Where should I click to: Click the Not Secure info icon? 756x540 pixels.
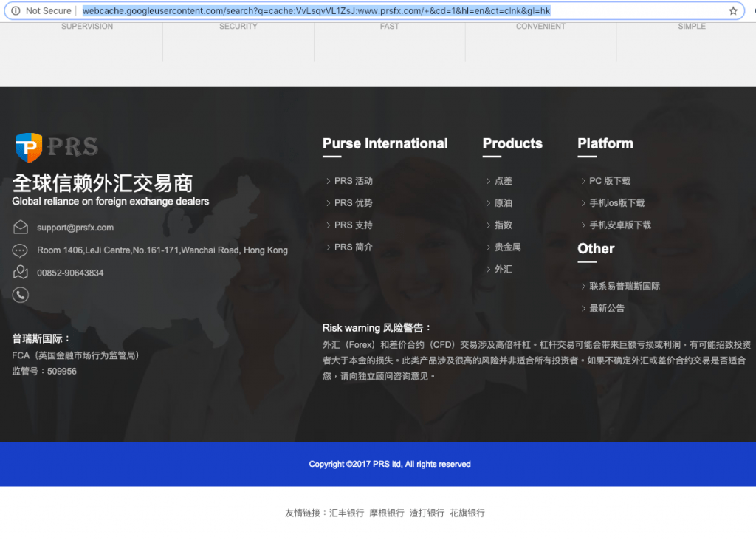[x=16, y=11]
